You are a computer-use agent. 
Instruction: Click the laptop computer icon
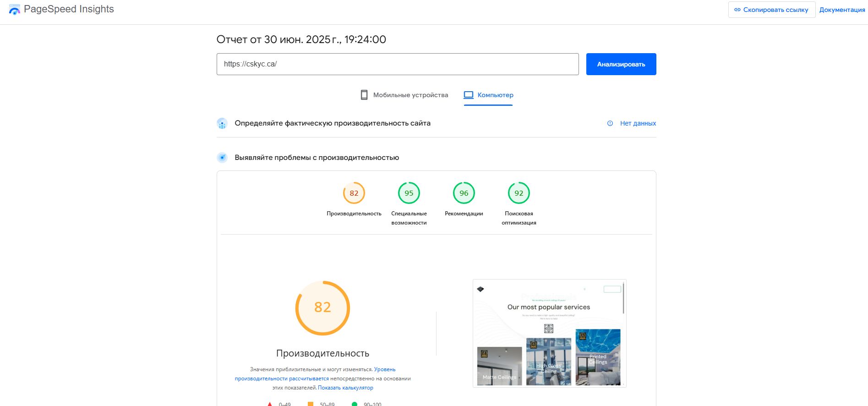[x=469, y=95]
